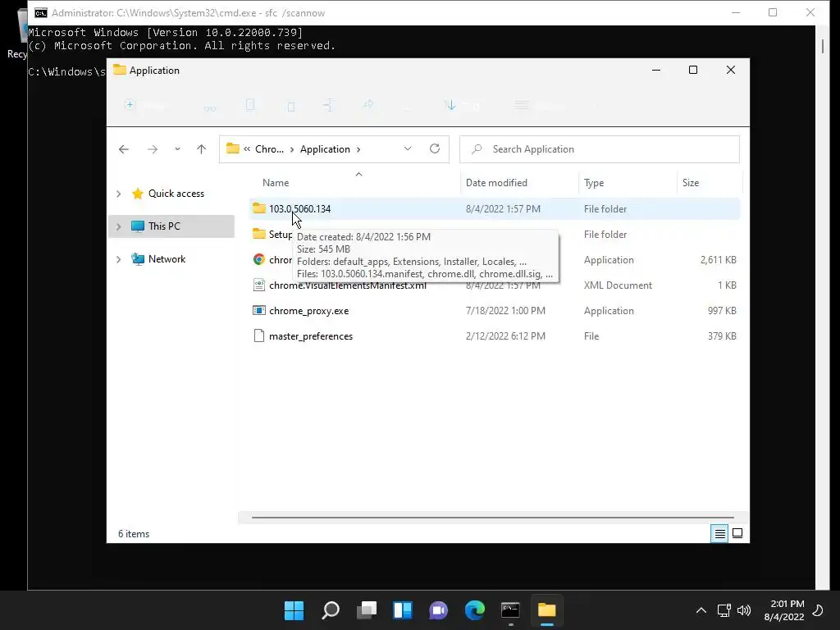This screenshot has height=630, width=840.
Task: Select chrome_proxy.exe file
Action: (308, 311)
